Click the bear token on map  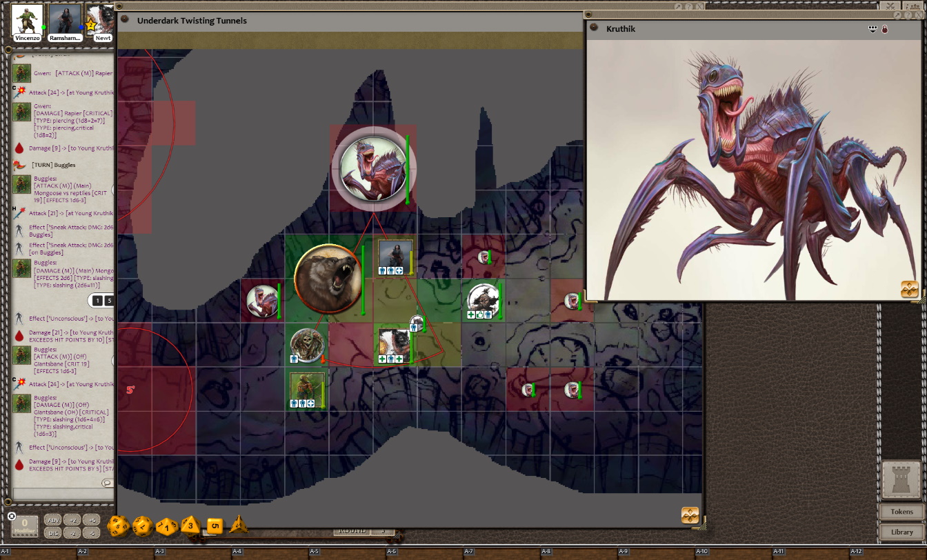pos(328,279)
